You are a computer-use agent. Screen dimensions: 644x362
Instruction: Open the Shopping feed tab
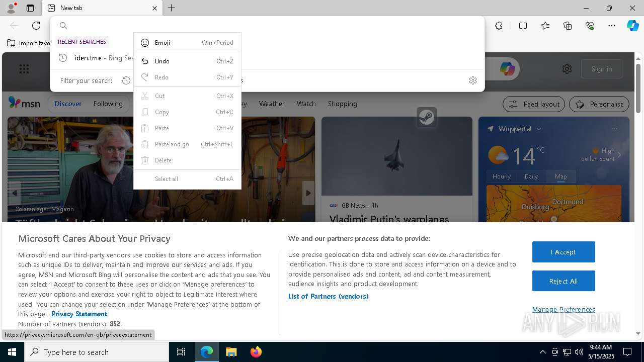coord(343,104)
